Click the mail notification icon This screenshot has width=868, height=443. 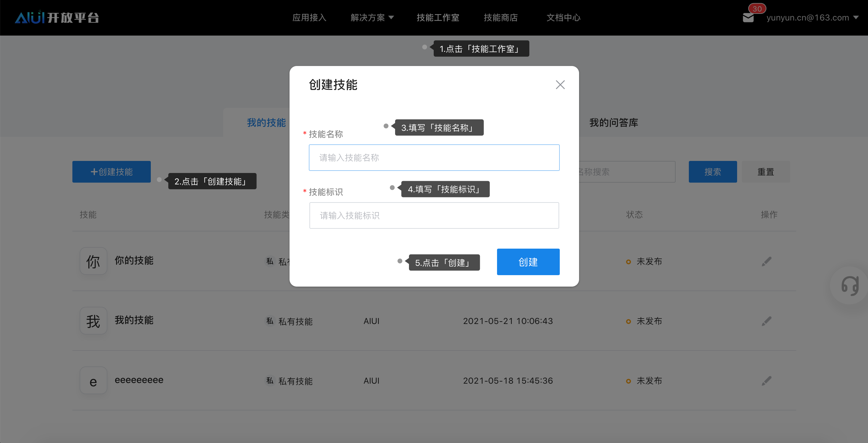[x=748, y=18]
